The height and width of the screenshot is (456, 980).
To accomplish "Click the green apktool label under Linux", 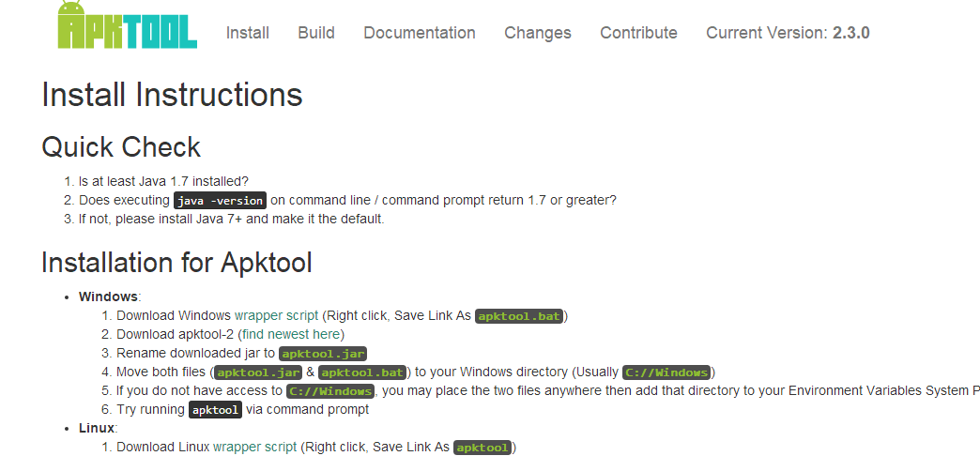I will pyautogui.click(x=482, y=448).
